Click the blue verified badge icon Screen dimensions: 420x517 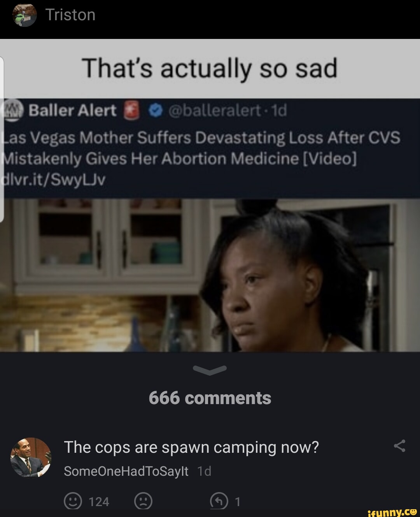[155, 111]
